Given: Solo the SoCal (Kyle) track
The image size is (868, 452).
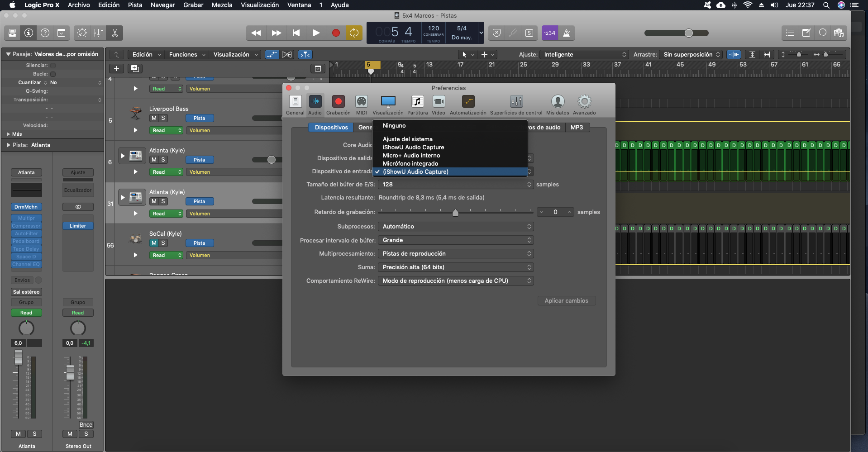Looking at the screenshot, I should click(x=163, y=243).
